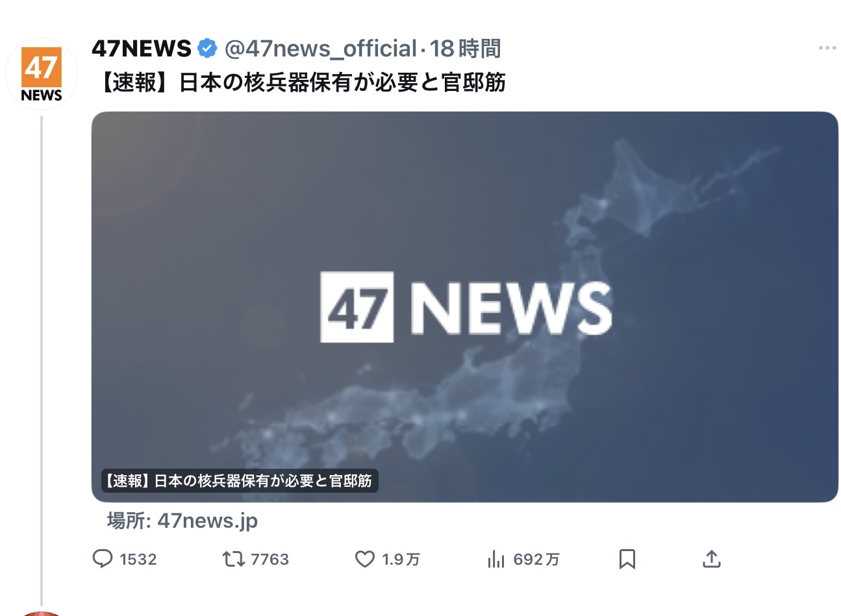The image size is (841, 616).
Task: Select the headline caption overlay on the card
Action: [x=240, y=481]
